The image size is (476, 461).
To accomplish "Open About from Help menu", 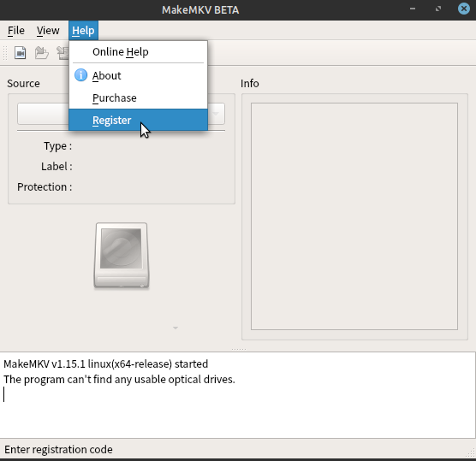I will [x=138, y=75].
